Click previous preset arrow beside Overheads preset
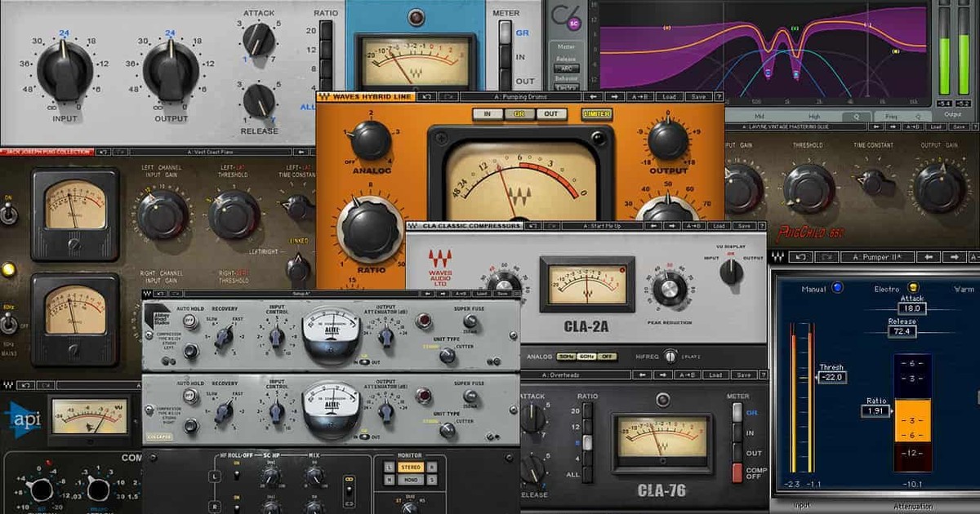 click(642, 375)
